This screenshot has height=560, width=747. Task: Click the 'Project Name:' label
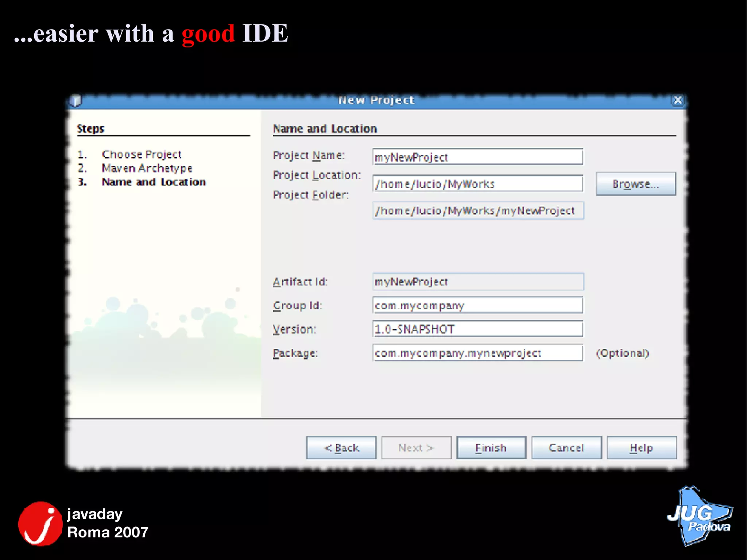tap(309, 155)
